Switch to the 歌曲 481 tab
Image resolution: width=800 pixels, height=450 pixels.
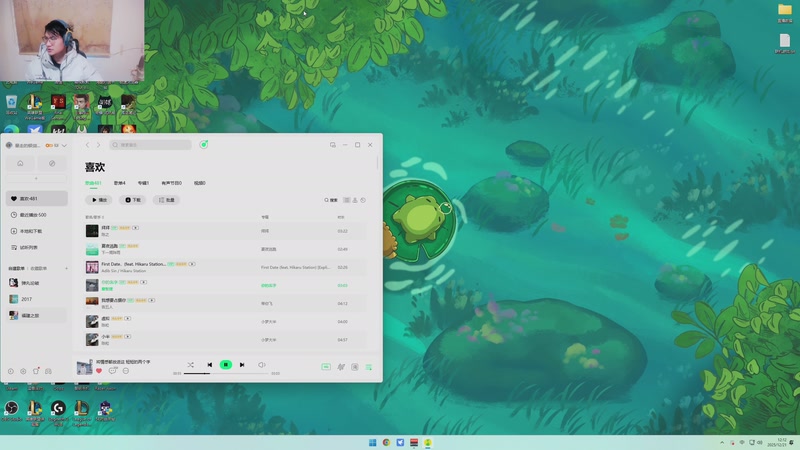[x=93, y=183]
